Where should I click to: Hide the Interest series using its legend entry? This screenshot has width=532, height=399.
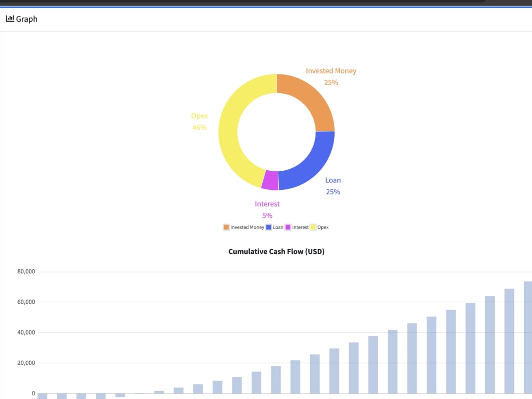pos(299,227)
